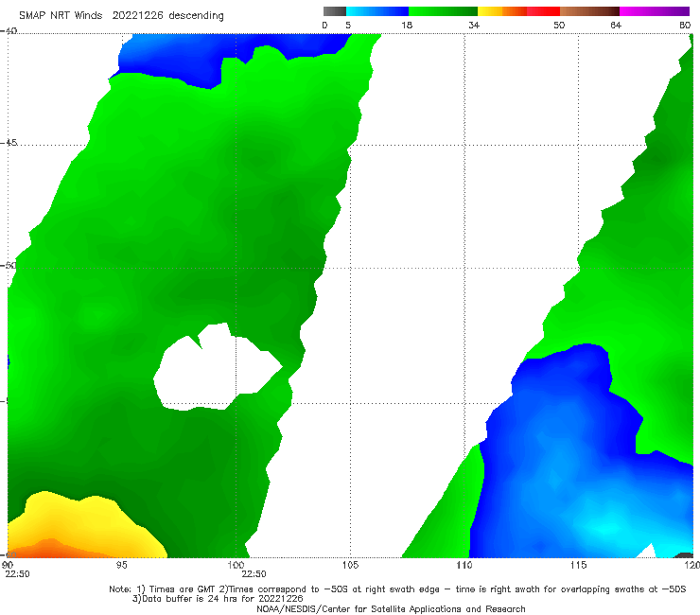Click the gray segment of the color bar
This screenshot has height=615, width=700.
point(335,11)
